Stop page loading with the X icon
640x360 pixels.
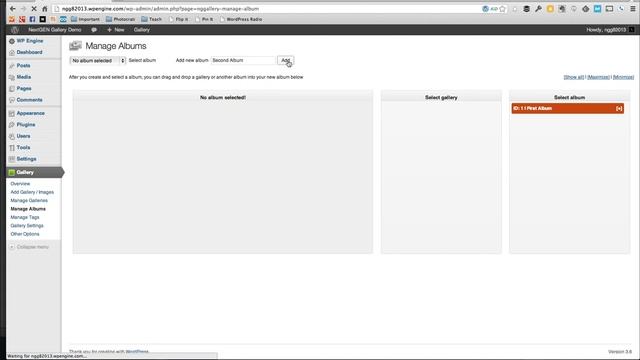34,9
